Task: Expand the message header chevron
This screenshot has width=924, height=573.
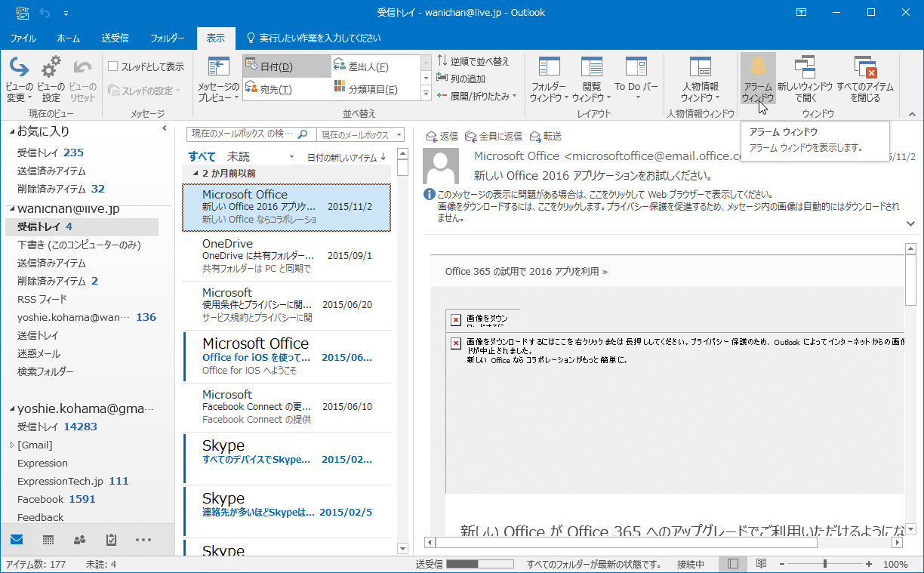Action: point(910,223)
